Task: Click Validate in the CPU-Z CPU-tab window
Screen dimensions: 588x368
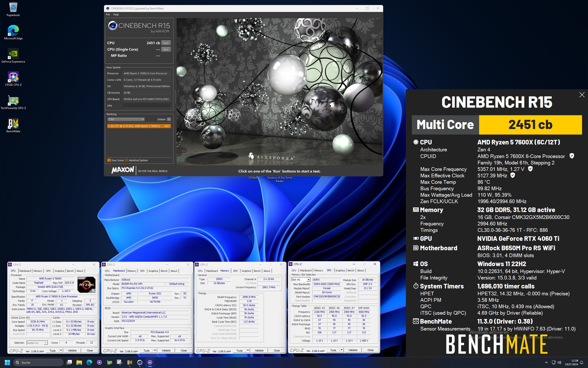Action: click(x=72, y=351)
